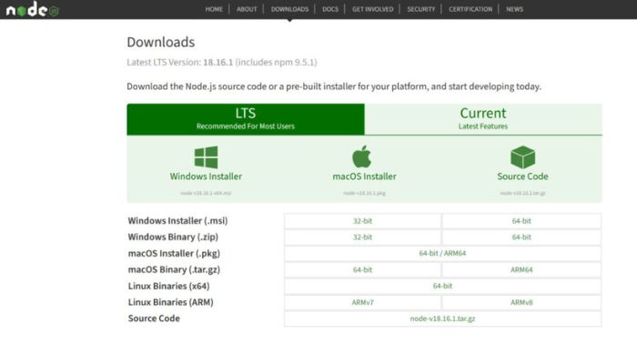Download macOS Binary (.tar.gz) ARM64
The image size is (637, 364).
coord(521,269)
